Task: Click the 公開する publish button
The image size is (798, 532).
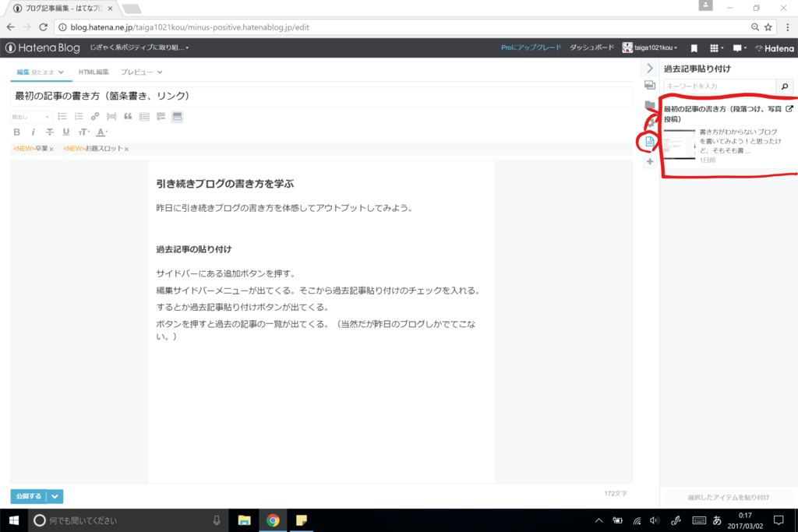Action: (x=27, y=496)
